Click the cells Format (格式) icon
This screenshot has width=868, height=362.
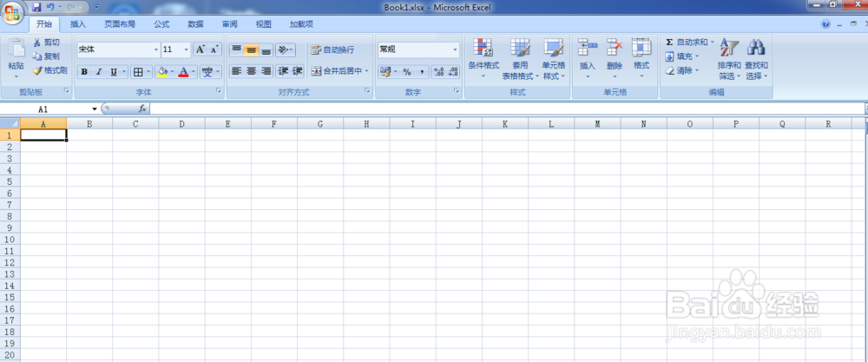coord(641,48)
